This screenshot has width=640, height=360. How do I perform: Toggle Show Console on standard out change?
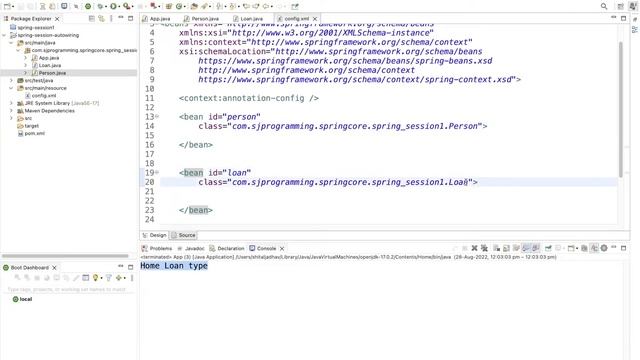coord(526,248)
